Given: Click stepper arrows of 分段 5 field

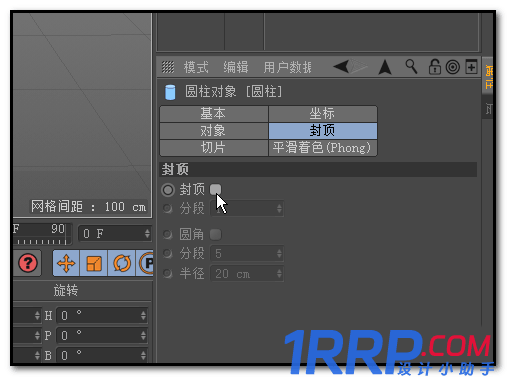Looking at the screenshot, I should (279, 254).
